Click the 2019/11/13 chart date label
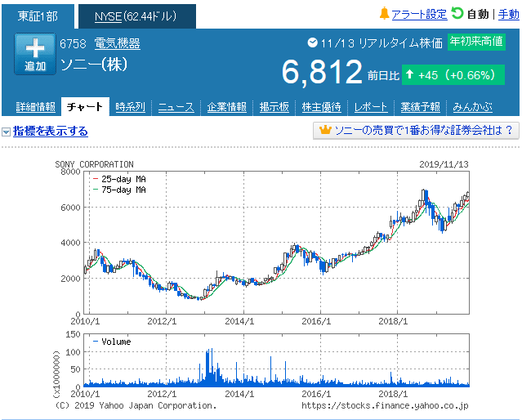Screen dimensions: 522x420 coord(444,164)
